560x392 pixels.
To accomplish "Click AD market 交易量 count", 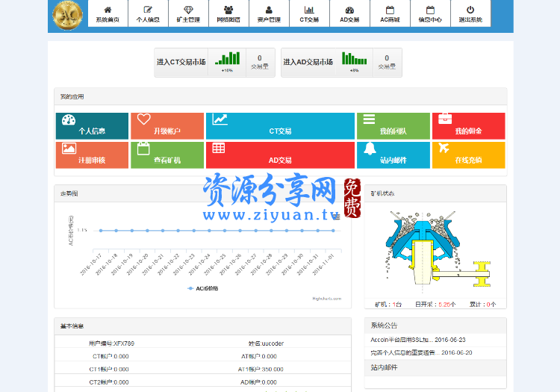I will click(387, 62).
